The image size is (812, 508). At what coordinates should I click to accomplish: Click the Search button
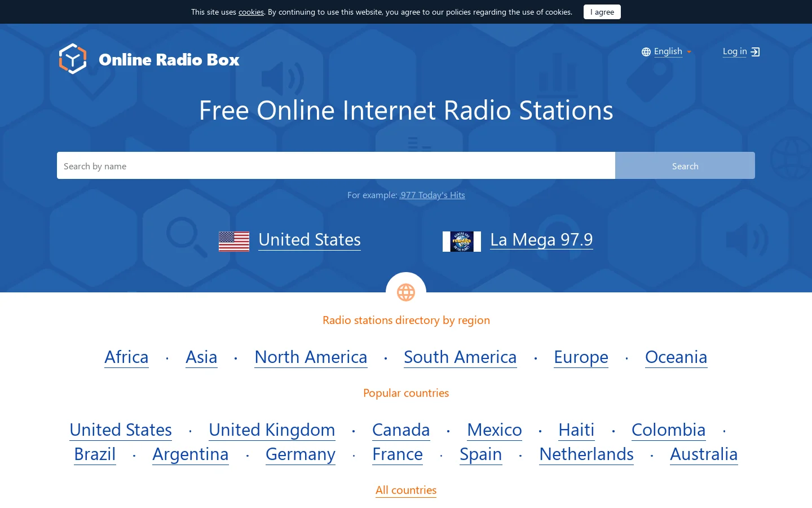[x=685, y=165]
